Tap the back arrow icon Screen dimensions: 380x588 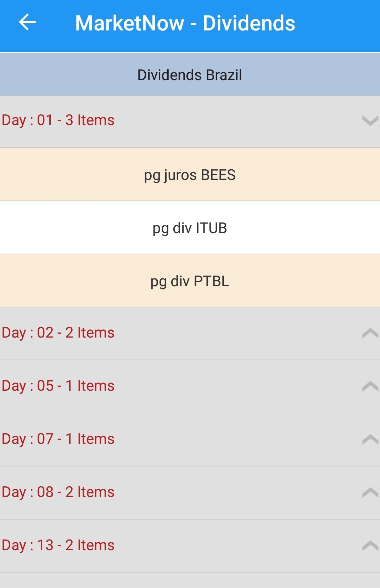[27, 23]
